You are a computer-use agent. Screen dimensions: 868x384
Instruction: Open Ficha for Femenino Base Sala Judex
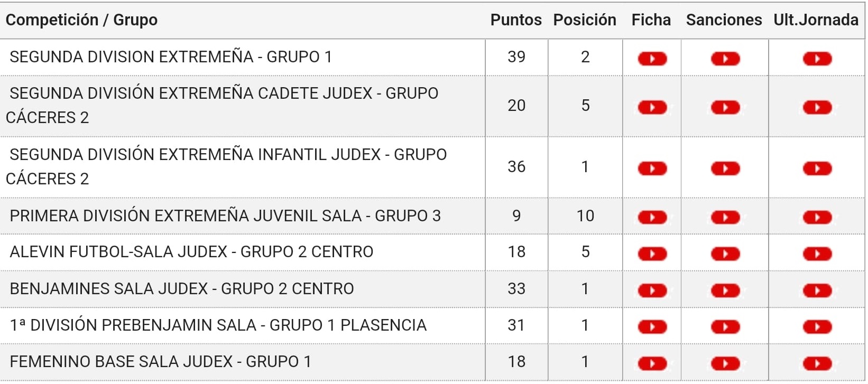point(652,363)
